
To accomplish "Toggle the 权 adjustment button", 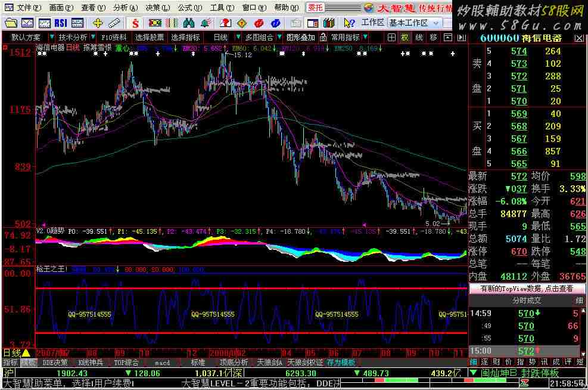I will click(405, 38).
